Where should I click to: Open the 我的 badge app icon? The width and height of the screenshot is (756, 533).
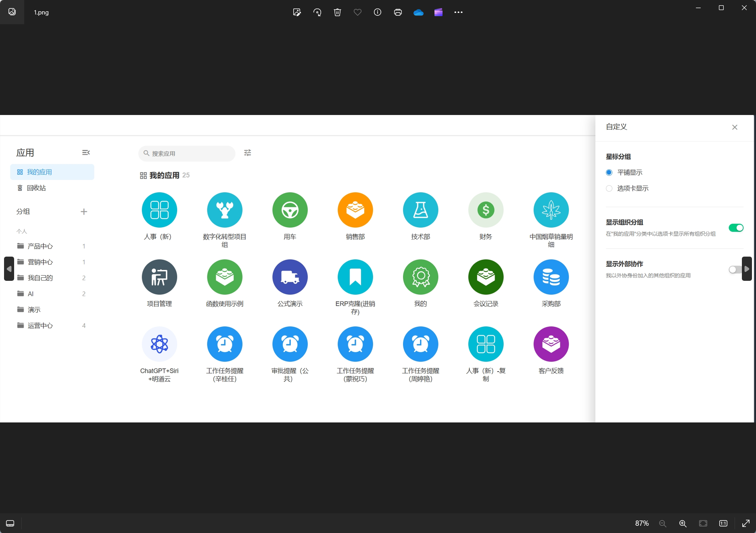421,277
